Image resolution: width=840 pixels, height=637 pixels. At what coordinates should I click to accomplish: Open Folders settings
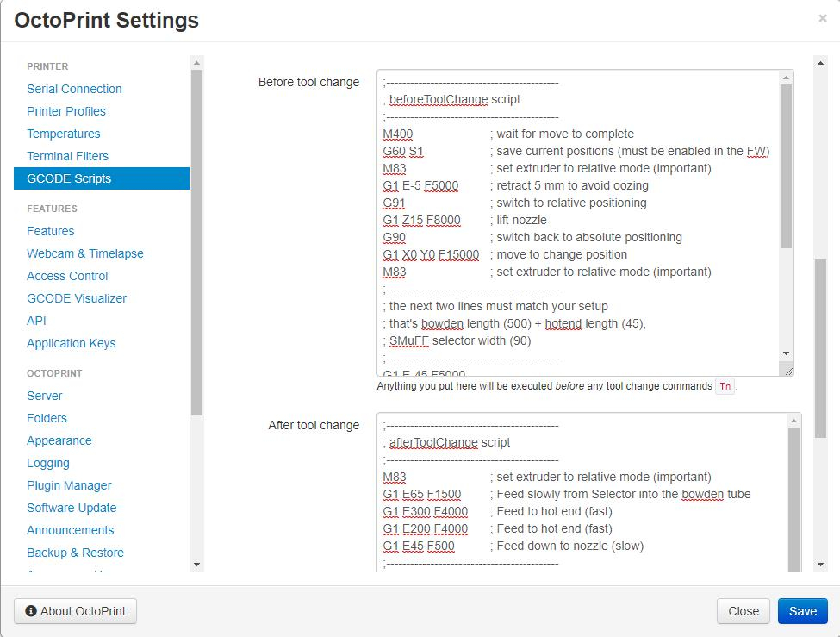[47, 418]
